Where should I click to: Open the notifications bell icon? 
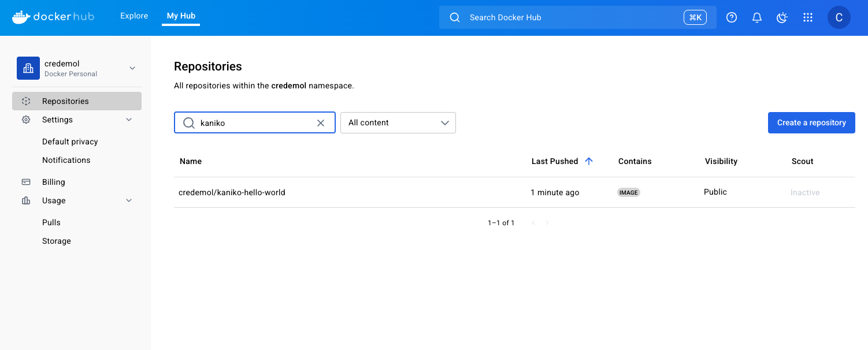[757, 17]
